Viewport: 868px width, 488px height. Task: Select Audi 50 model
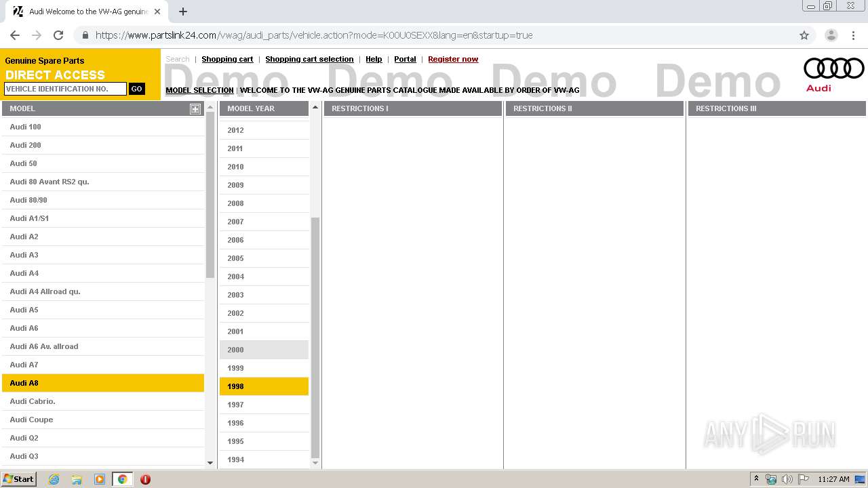(103, 163)
